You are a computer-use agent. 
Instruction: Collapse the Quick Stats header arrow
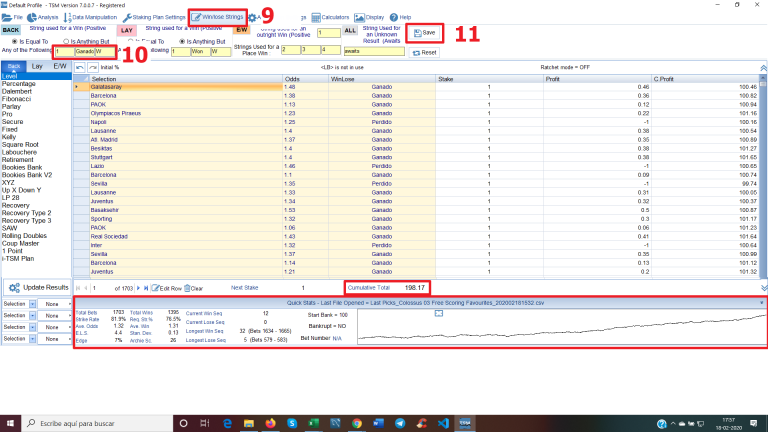point(762,303)
